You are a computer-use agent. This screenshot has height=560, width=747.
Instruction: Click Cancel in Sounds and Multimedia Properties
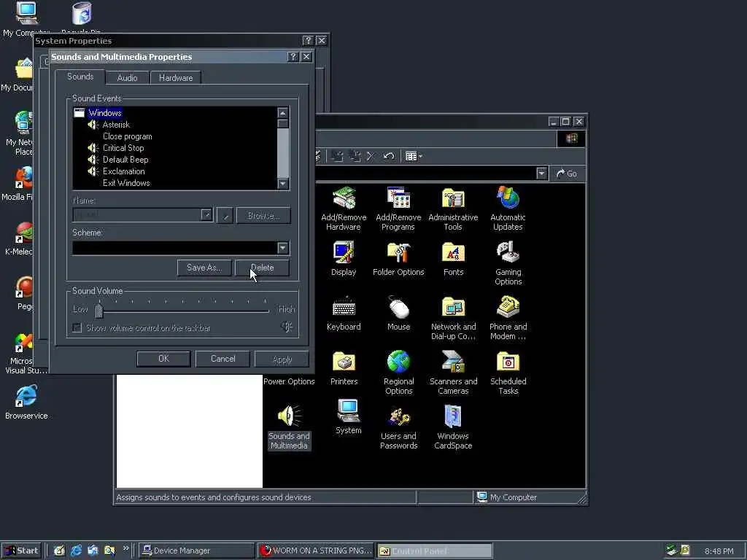pyautogui.click(x=222, y=359)
